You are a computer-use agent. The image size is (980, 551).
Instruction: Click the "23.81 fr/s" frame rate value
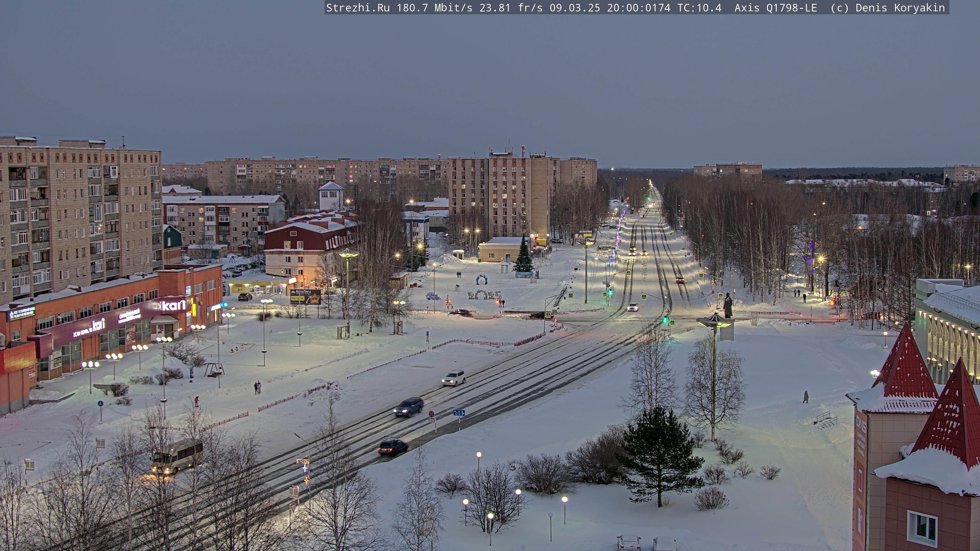tap(511, 8)
